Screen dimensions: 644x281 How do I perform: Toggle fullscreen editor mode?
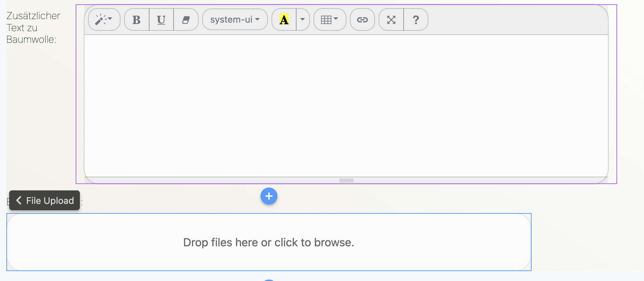391,19
